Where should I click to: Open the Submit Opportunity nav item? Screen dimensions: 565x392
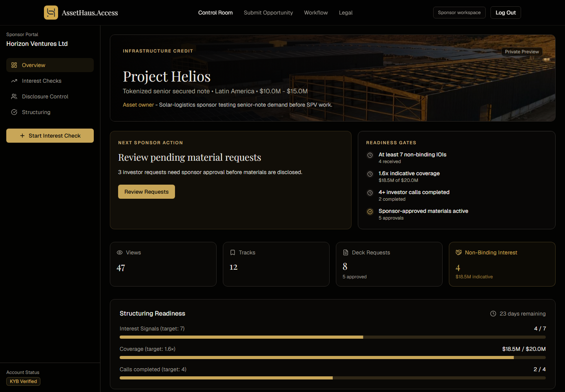point(268,13)
